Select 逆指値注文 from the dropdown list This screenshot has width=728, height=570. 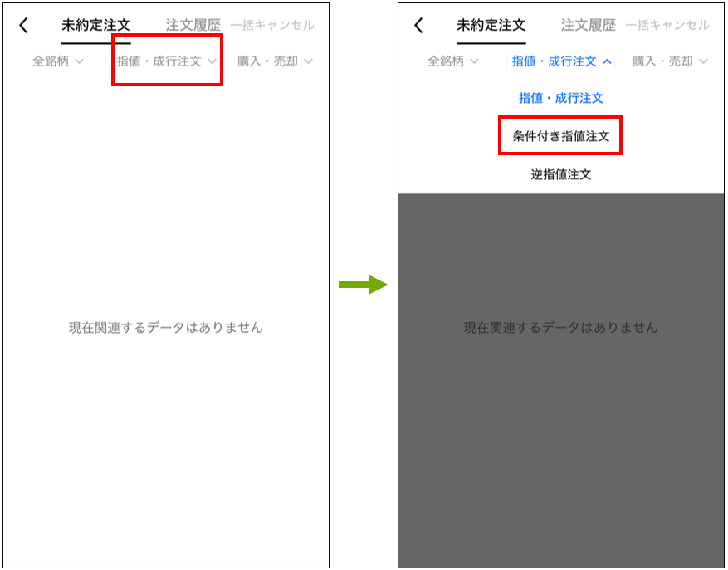(x=560, y=174)
